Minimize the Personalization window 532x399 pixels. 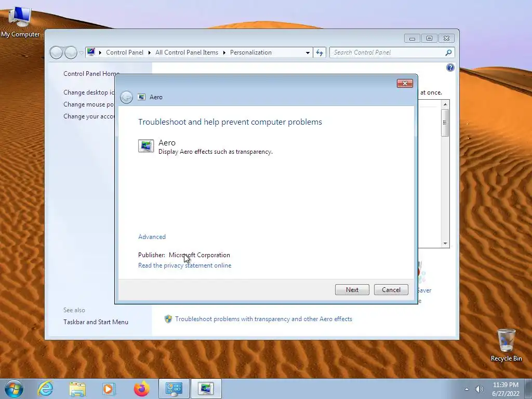(412, 38)
